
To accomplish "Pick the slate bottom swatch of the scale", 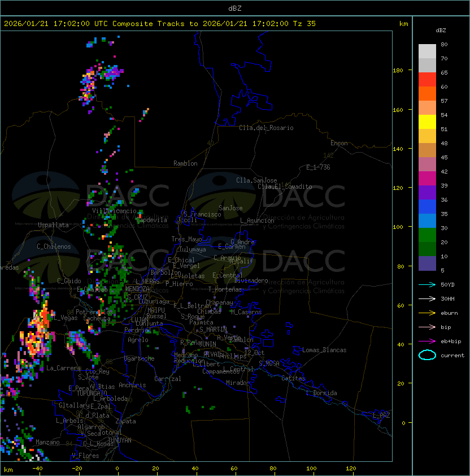I will pos(427,263).
